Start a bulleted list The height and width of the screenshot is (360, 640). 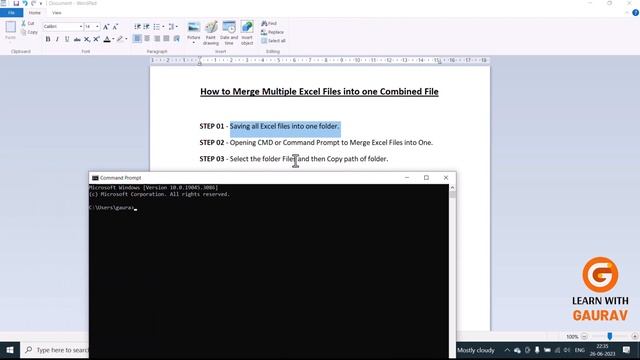tap(156, 27)
